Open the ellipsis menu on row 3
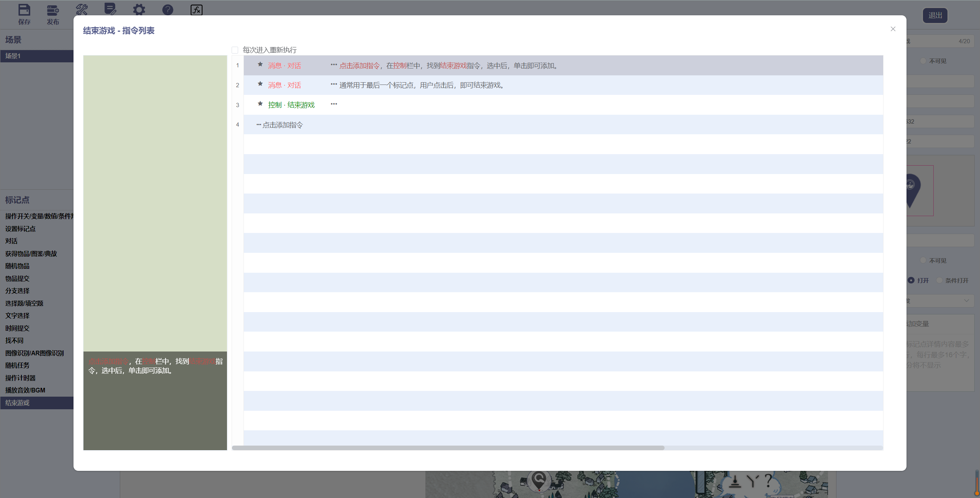Image resolution: width=980 pixels, height=498 pixels. click(334, 104)
